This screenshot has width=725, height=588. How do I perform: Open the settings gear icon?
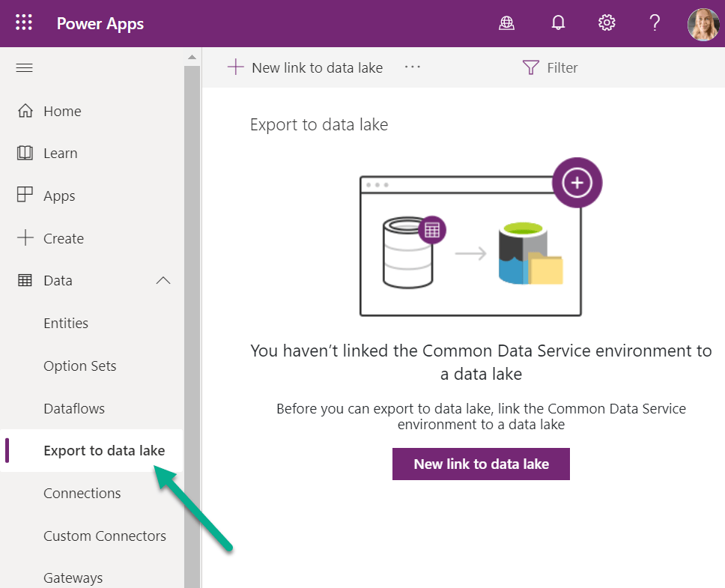(607, 23)
